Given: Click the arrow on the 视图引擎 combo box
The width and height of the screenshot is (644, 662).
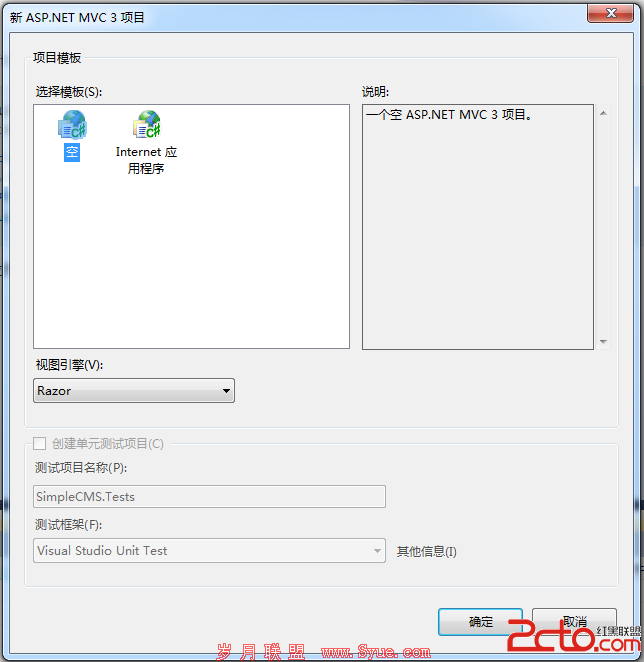Looking at the screenshot, I should (226, 391).
